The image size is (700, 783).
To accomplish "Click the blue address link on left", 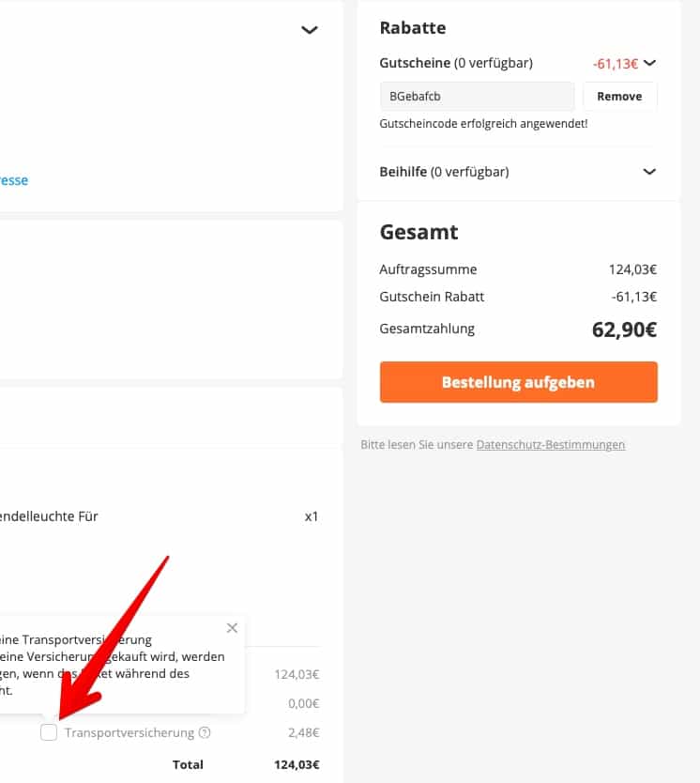I will click(14, 180).
